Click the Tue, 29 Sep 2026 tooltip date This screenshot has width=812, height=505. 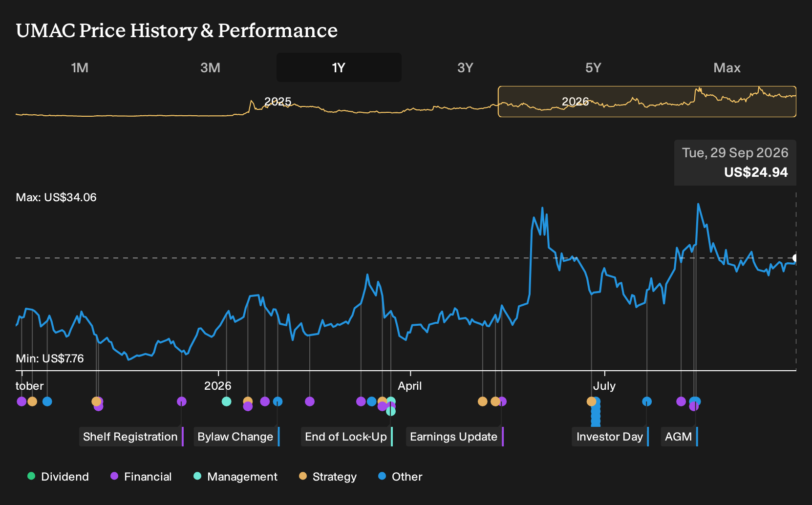(x=735, y=153)
